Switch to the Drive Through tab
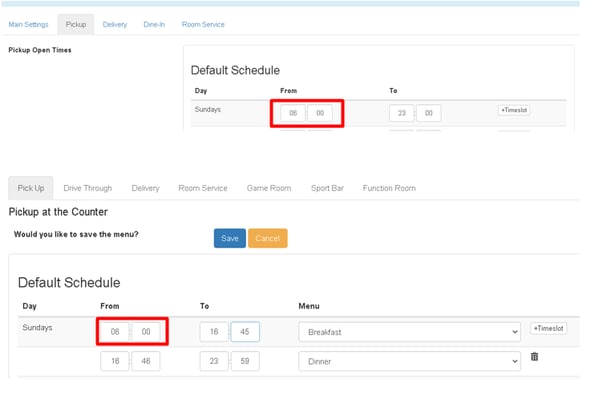607x399 pixels. [87, 188]
